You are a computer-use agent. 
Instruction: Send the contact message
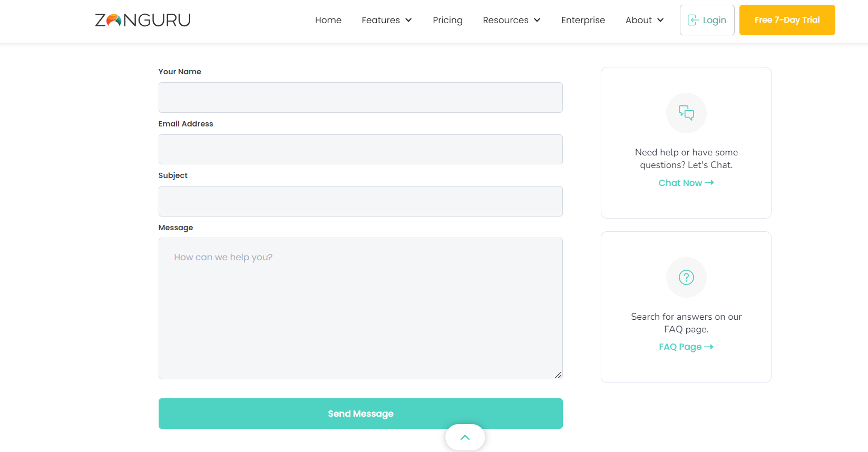click(360, 414)
